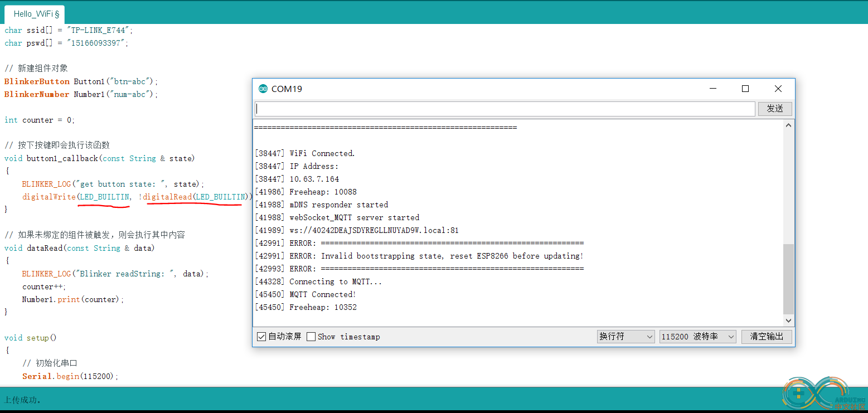
Task: Click the 清空输出 clear output button
Action: pos(767,337)
